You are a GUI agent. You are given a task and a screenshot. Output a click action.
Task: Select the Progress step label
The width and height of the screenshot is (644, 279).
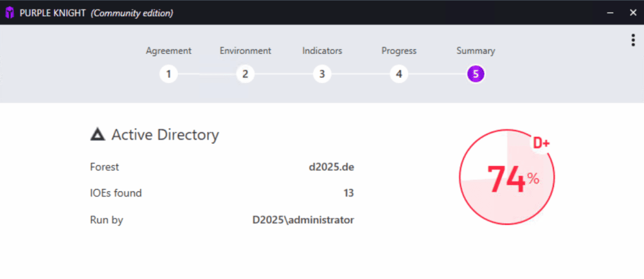click(399, 51)
